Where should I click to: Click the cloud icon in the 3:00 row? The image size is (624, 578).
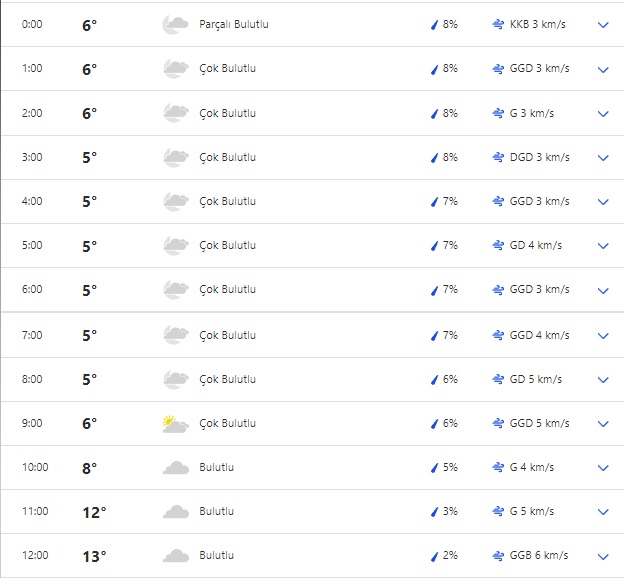(176, 157)
